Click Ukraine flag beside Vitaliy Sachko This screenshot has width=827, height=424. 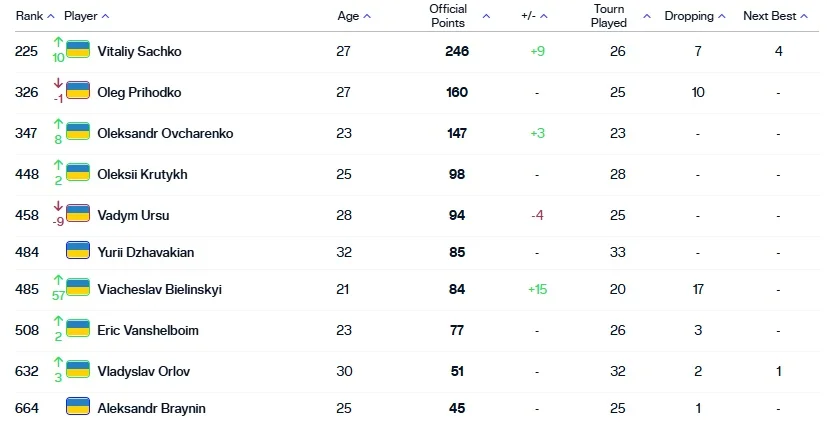coord(78,49)
